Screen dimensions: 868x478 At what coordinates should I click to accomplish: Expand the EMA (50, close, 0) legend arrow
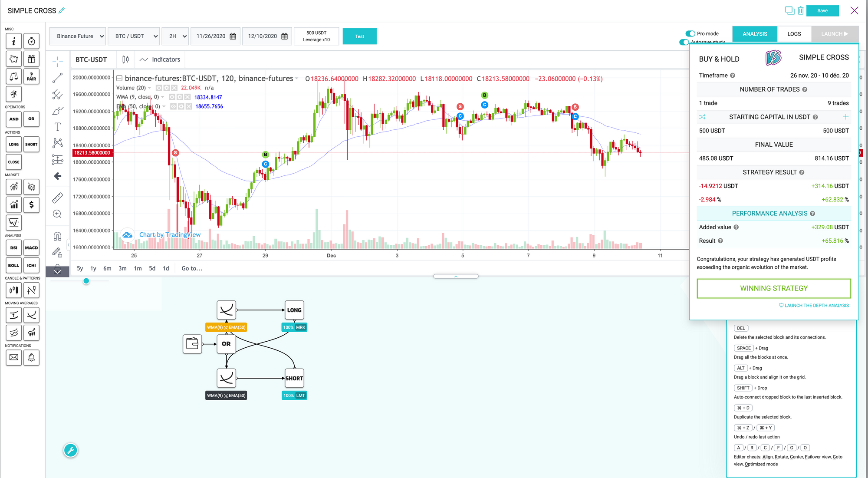pyautogui.click(x=164, y=106)
